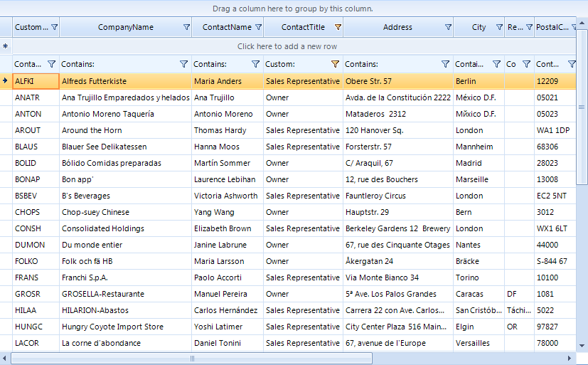Select the 'Chop-suey Chinese' cell
Viewport: 588px width, 365px height.
click(126, 212)
